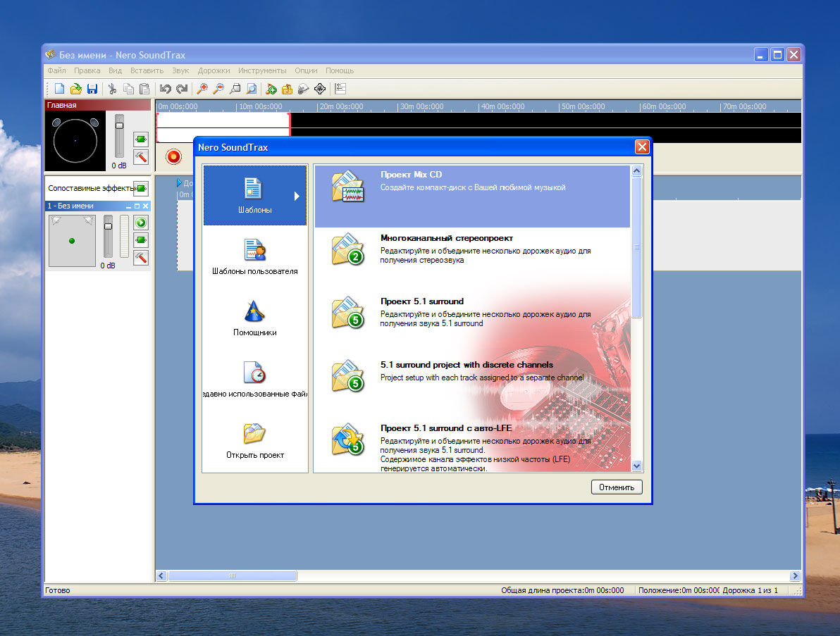The image size is (840, 636).
Task: Click the track layout icon ending the toolbar
Action: click(x=340, y=89)
